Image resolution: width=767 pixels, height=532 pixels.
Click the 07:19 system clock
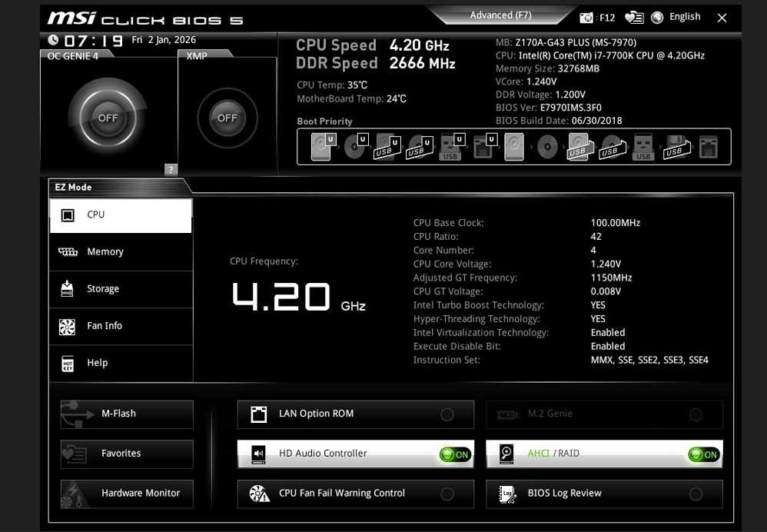point(93,41)
